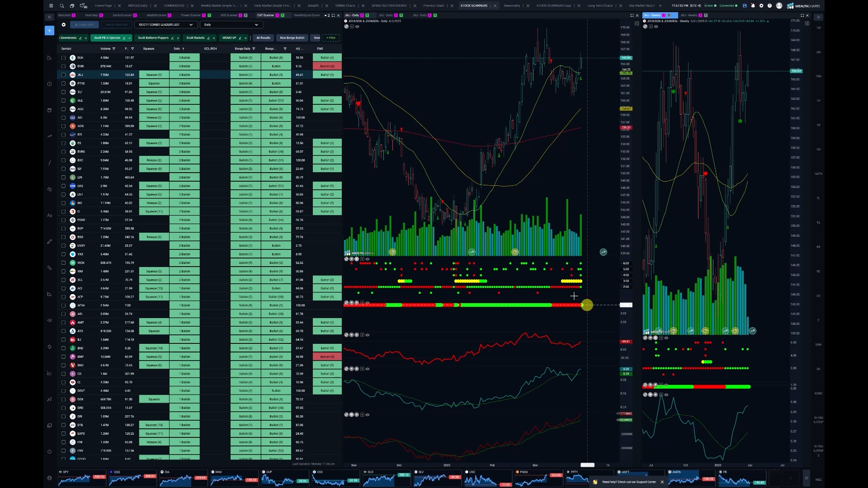Open the search magnifier icon
Screen dimensions: 868x488
[62, 6]
